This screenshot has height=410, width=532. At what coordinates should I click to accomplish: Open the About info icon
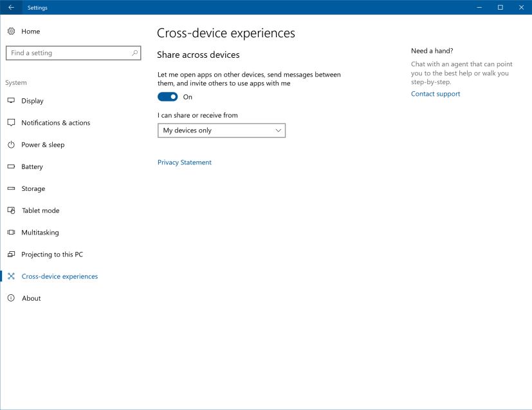(11, 298)
